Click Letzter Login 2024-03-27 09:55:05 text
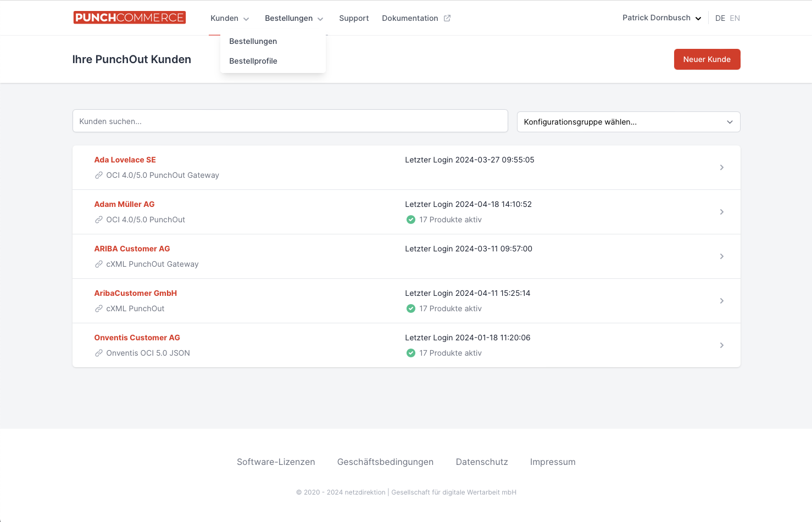 (x=470, y=160)
